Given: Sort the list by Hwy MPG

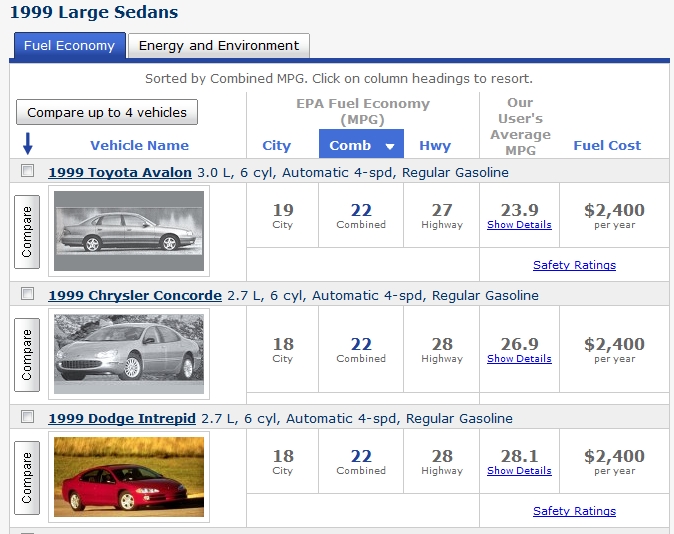Looking at the screenshot, I should pos(435,145).
